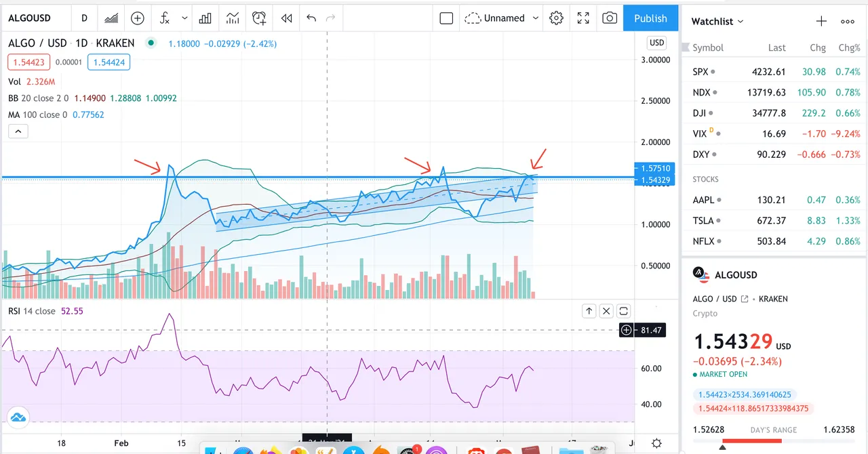Open the ALGO / USD external link icon
This screenshot has height=454, width=868.
pos(745,299)
